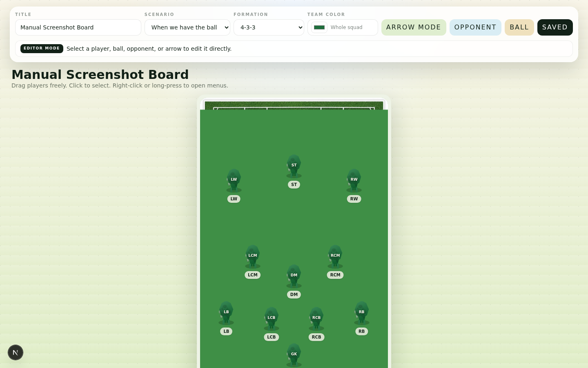Select the RW right winger figure
The width and height of the screenshot is (588, 368).
click(x=354, y=180)
